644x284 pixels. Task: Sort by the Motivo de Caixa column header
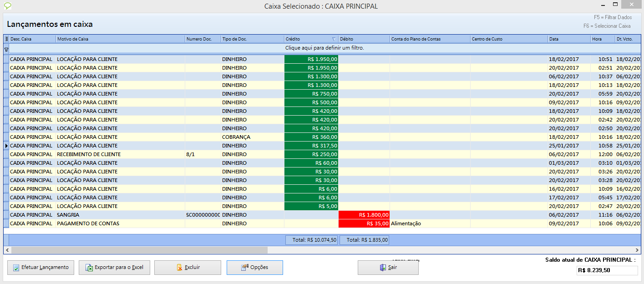(120, 39)
